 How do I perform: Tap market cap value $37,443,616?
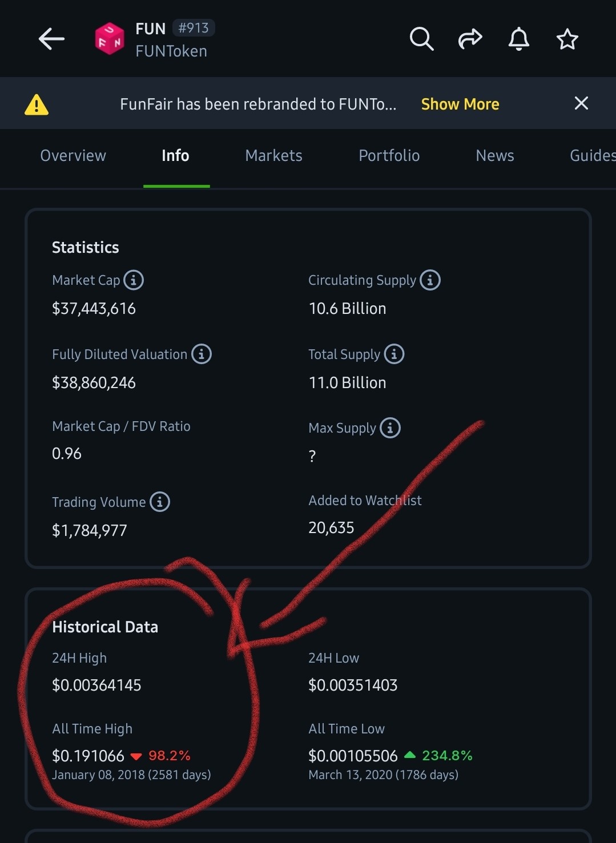click(x=94, y=309)
